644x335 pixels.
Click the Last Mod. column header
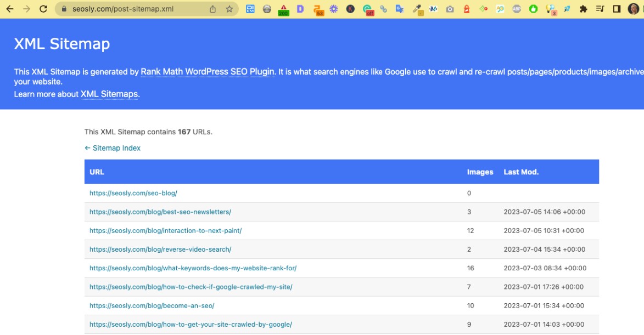pos(521,172)
